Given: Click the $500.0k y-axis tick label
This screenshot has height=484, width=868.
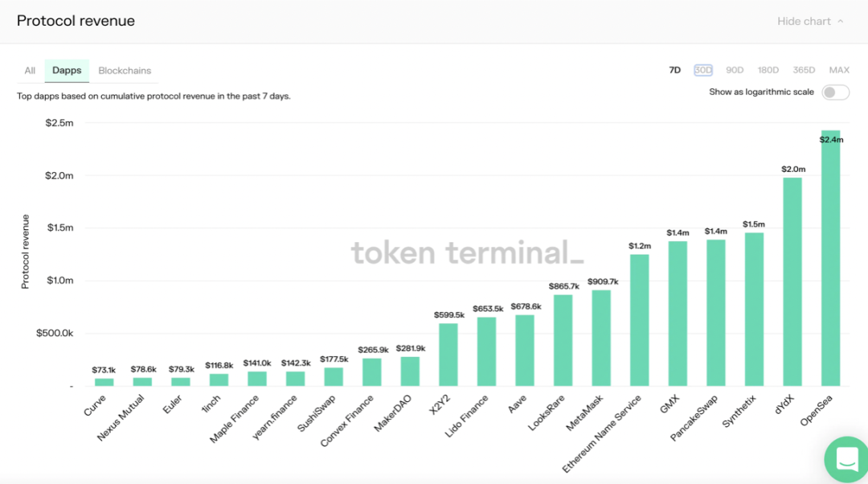Looking at the screenshot, I should click(55, 334).
